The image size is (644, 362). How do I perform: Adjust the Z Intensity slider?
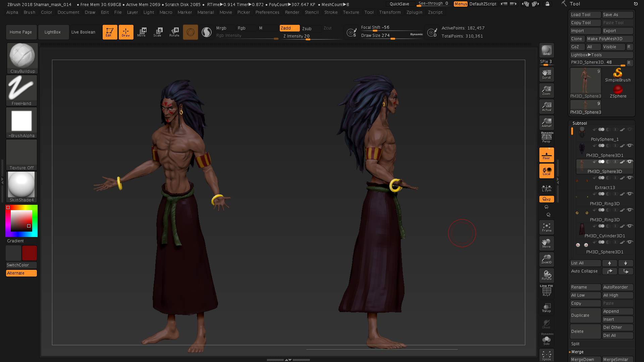pos(312,37)
